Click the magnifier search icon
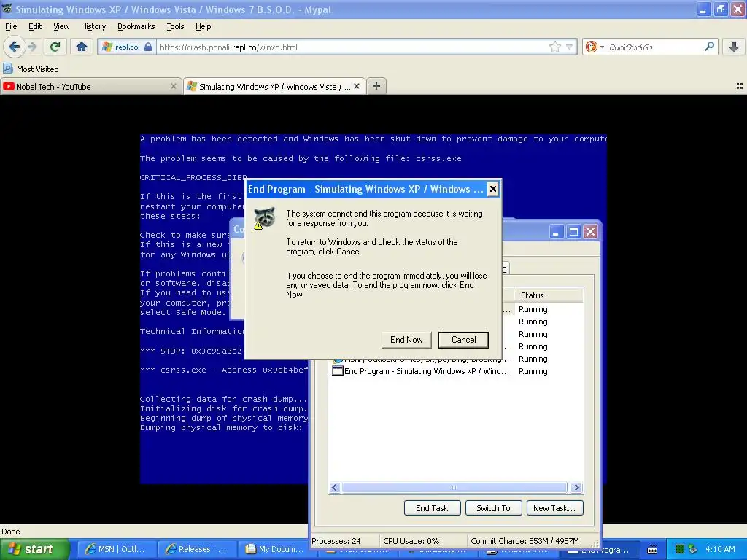Image resolution: width=747 pixels, height=560 pixels. 709,47
